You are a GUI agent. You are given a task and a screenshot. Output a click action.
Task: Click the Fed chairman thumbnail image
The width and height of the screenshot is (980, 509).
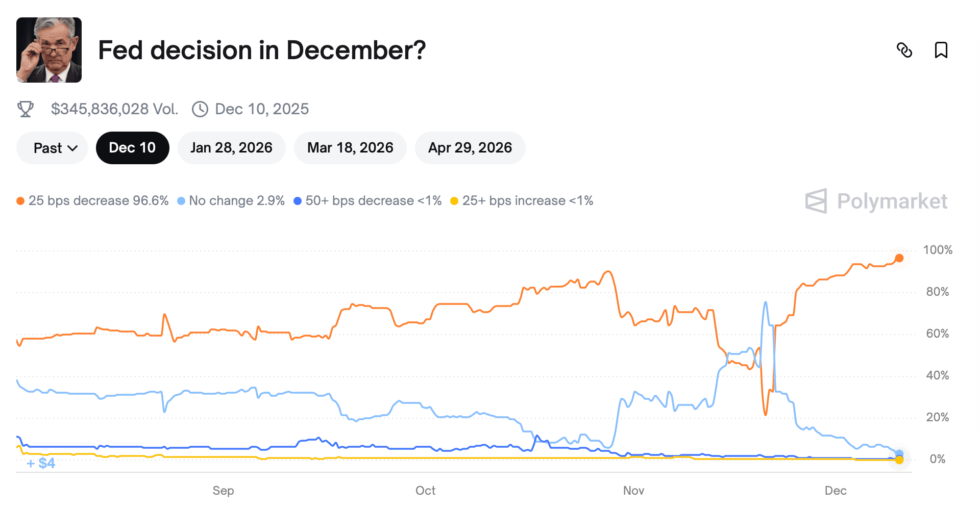pyautogui.click(x=49, y=49)
